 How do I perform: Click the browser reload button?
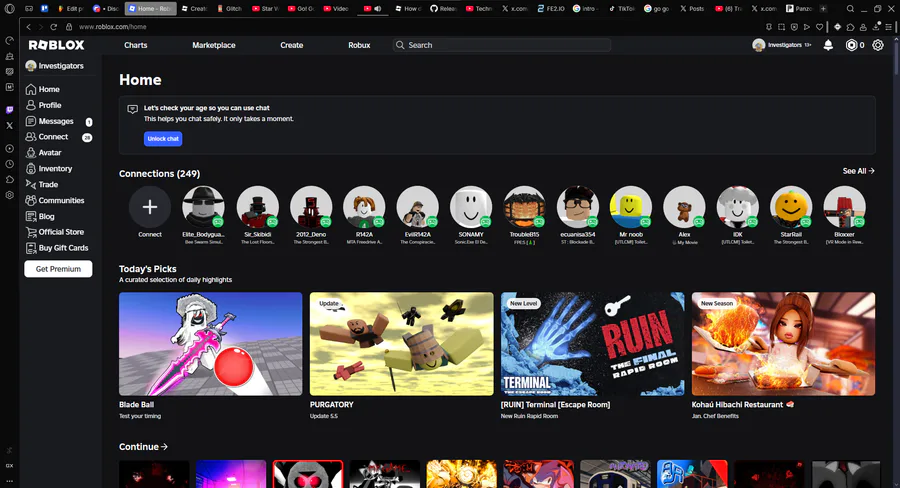click(53, 26)
